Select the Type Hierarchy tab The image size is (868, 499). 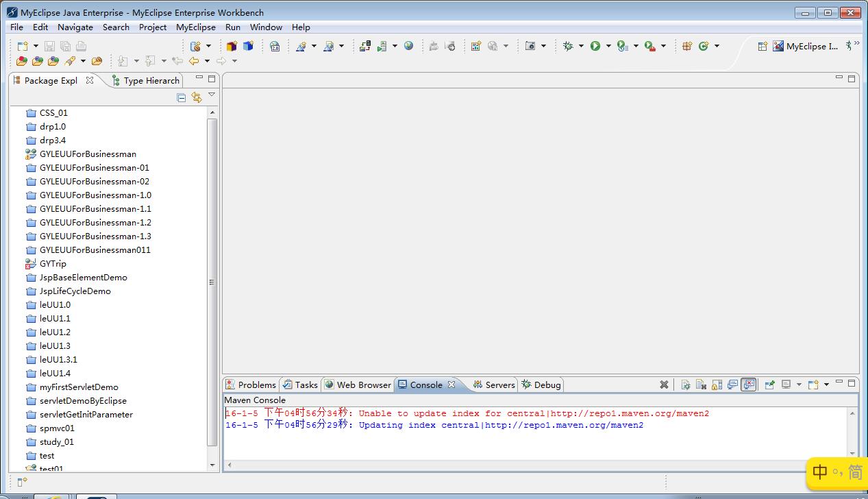coord(145,80)
